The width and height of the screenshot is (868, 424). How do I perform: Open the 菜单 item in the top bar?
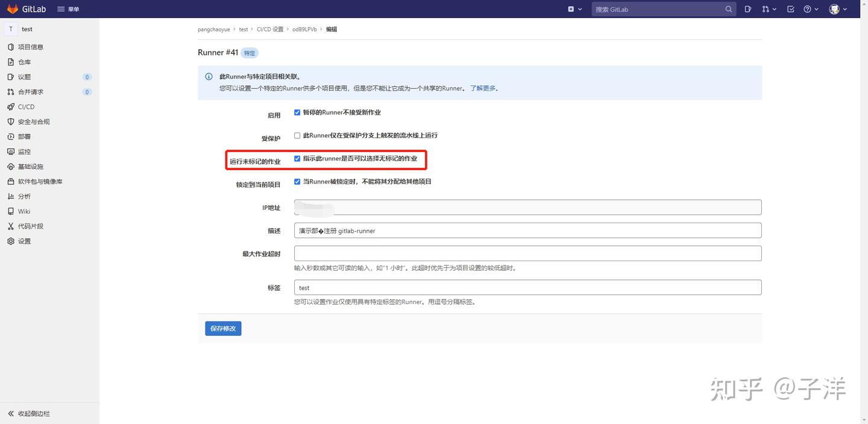69,8
